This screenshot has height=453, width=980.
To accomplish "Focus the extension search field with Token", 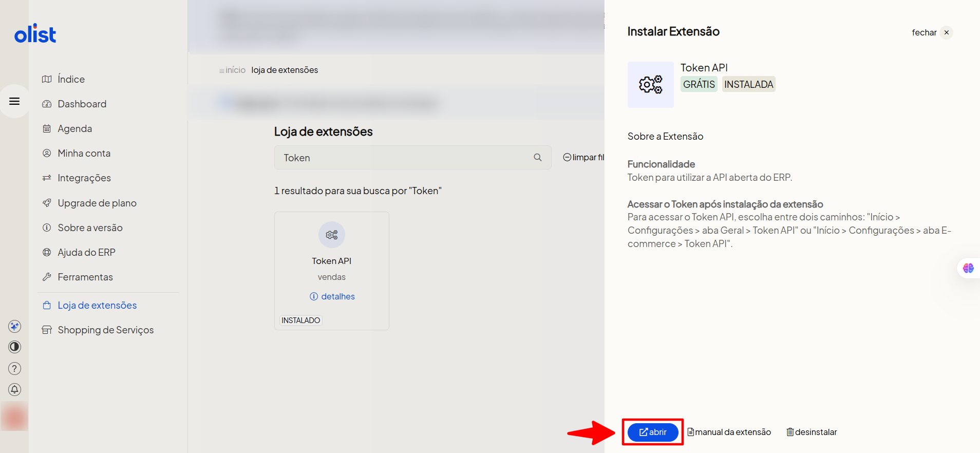I will tap(412, 158).
